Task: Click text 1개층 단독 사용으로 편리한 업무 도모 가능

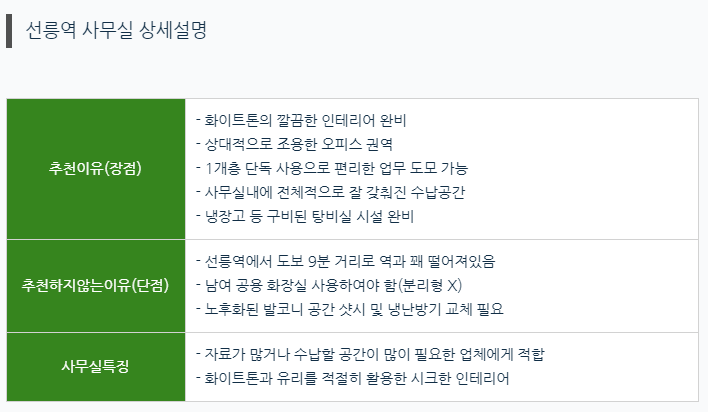Action: click(x=336, y=169)
